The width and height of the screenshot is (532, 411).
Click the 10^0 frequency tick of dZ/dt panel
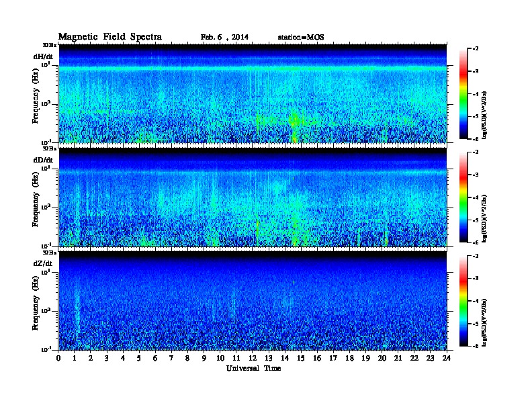(x=44, y=311)
